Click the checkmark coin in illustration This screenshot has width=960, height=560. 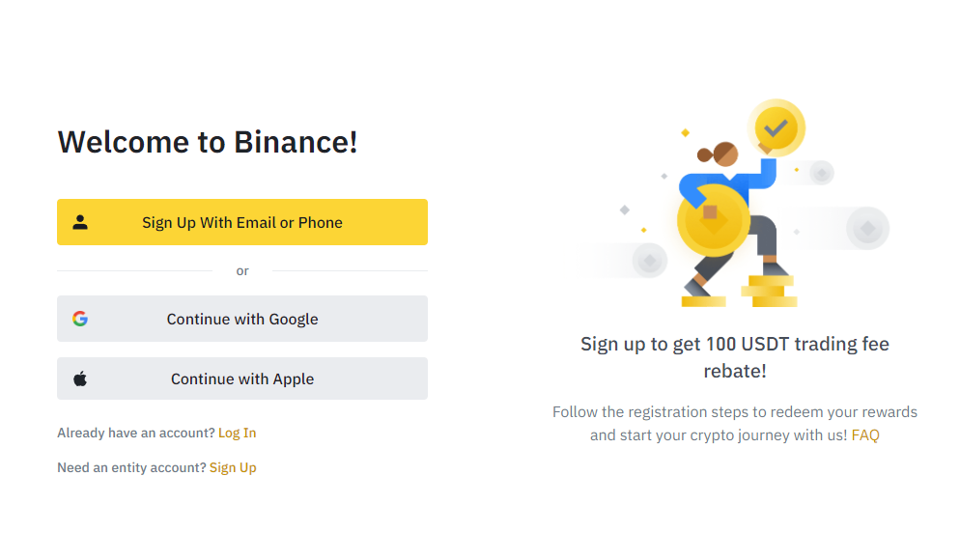tap(776, 127)
